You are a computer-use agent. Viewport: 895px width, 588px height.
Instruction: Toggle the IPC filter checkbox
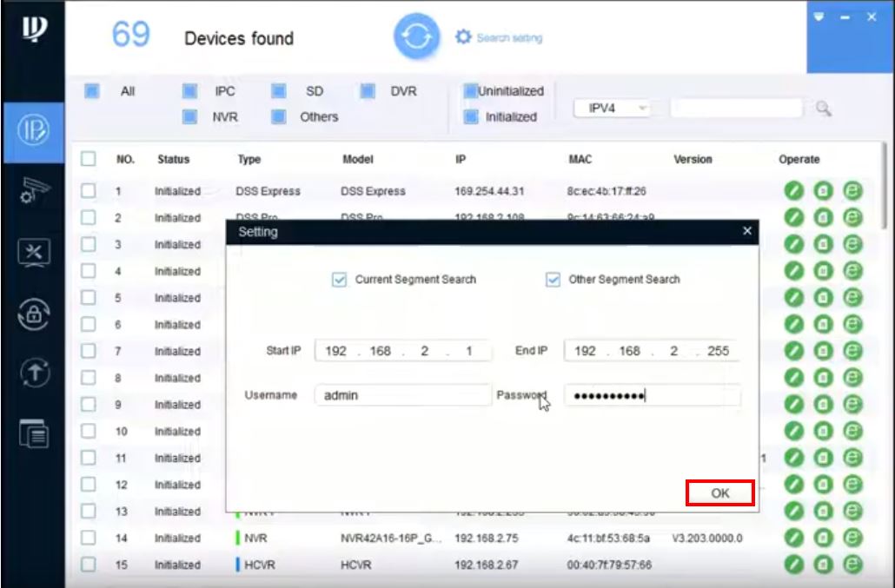pos(189,91)
